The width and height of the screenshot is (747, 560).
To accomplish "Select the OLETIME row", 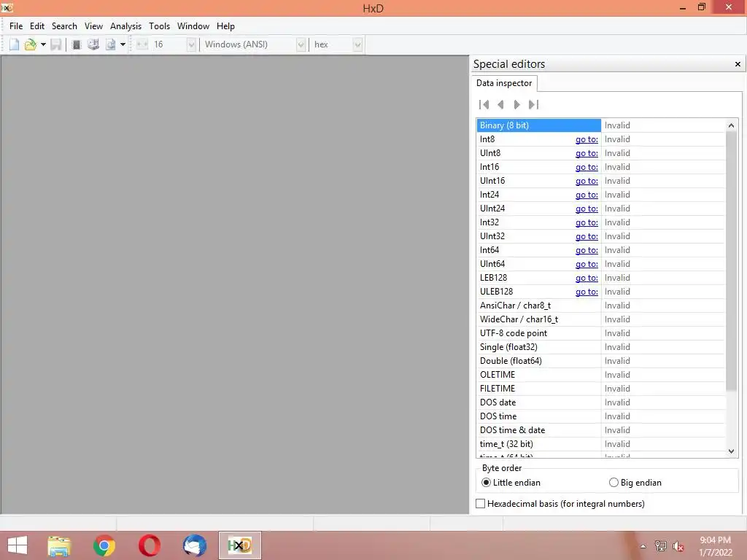I will [601, 374].
